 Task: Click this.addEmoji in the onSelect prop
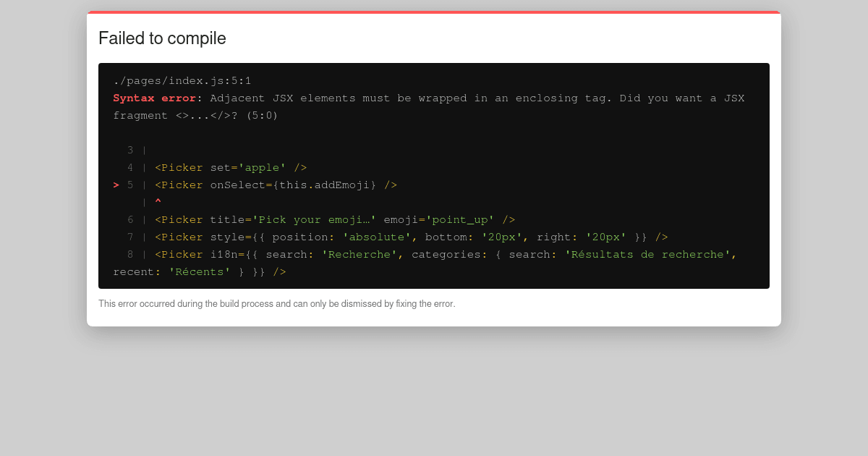click(324, 185)
